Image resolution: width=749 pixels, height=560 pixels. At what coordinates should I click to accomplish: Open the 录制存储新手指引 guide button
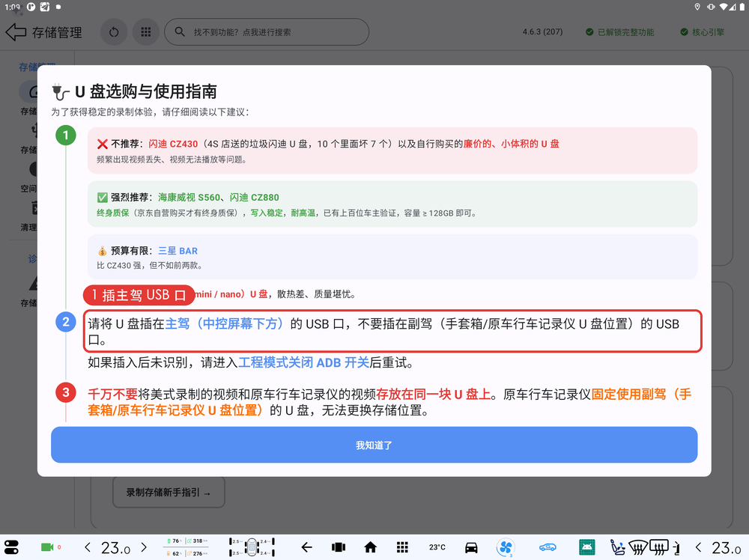pos(169,492)
